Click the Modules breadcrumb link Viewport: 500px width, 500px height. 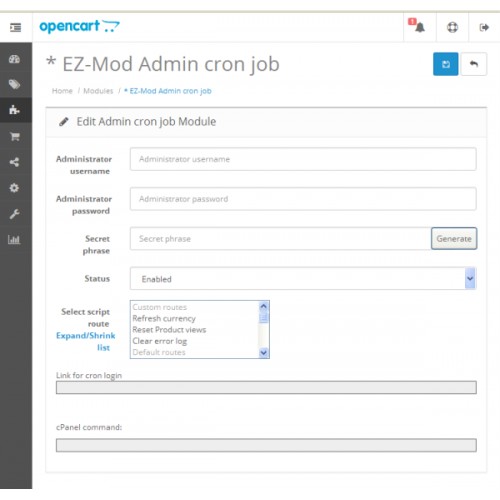point(98,91)
